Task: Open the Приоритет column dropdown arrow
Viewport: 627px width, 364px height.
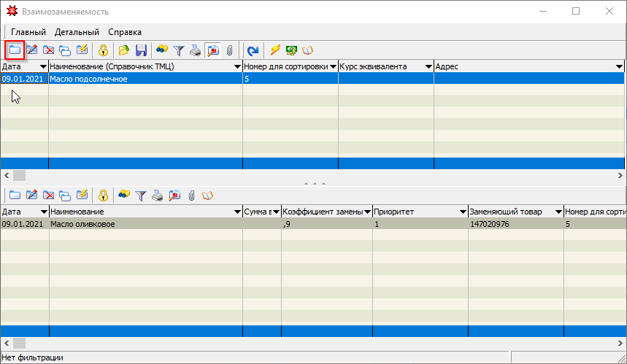Action: click(462, 212)
